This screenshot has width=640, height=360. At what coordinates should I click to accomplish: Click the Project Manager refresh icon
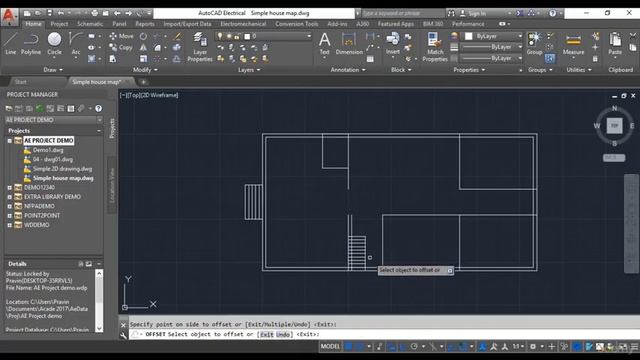click(x=40, y=108)
